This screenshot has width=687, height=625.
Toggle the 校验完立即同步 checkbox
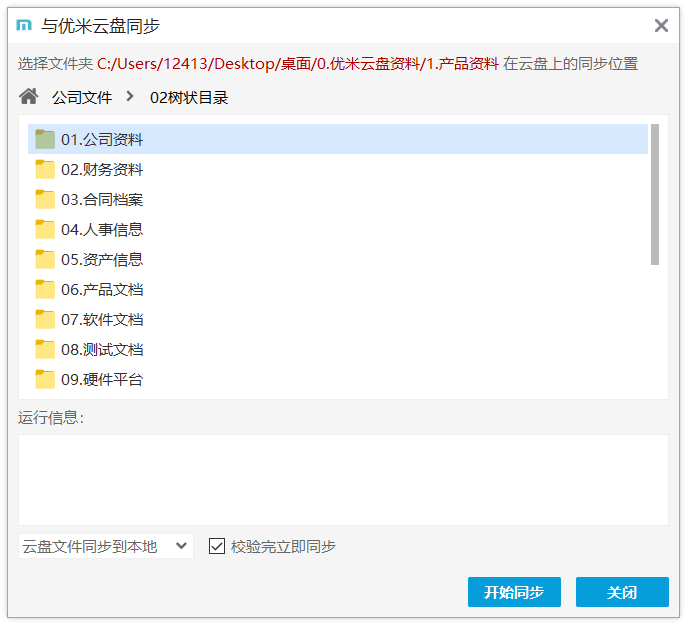[217, 546]
